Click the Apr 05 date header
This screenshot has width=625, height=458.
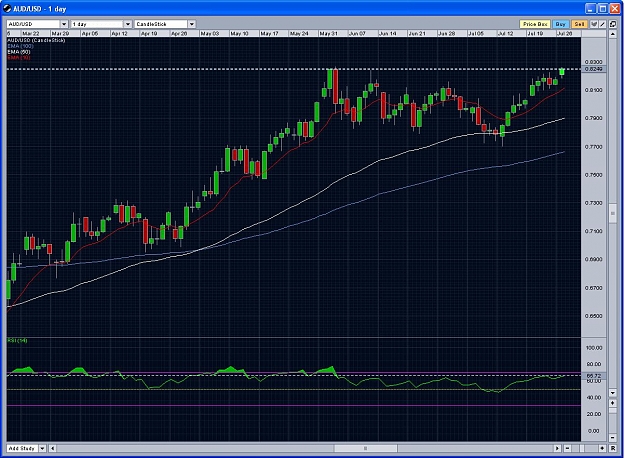pos(90,34)
